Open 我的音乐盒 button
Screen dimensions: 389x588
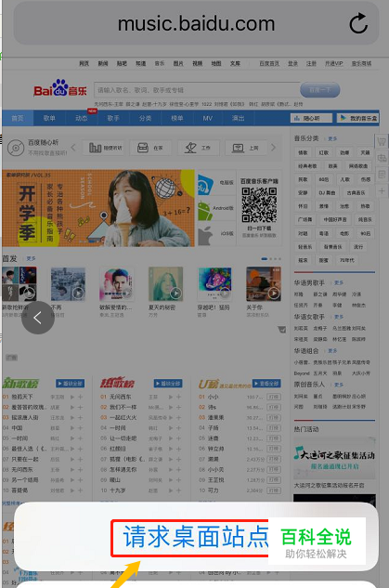[357, 118]
